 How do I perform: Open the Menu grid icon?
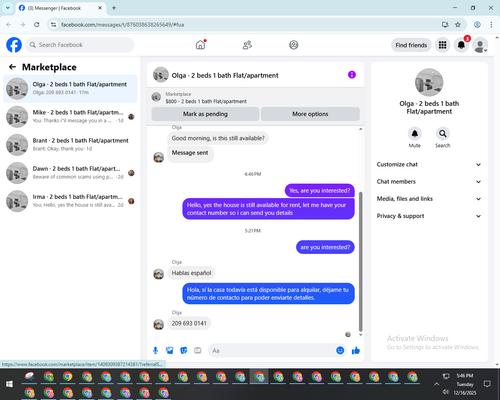(442, 45)
